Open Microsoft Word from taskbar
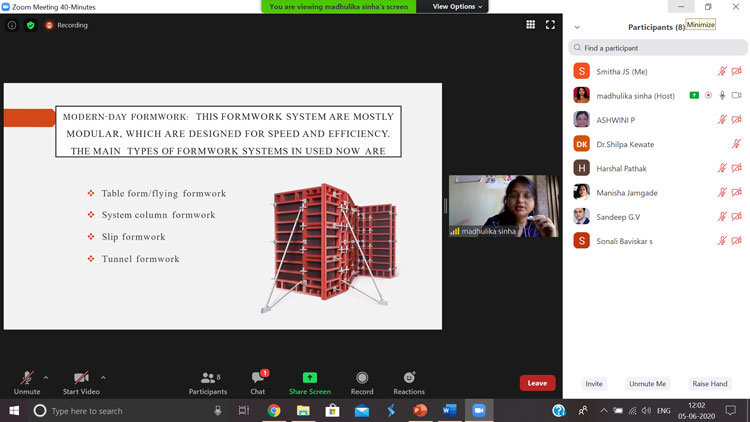Viewport: 750px width, 422px height. point(449,411)
